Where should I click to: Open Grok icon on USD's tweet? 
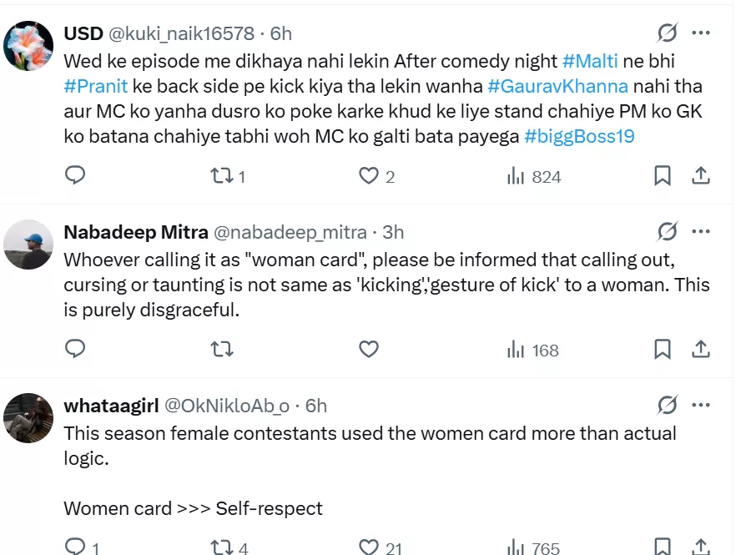click(x=667, y=33)
